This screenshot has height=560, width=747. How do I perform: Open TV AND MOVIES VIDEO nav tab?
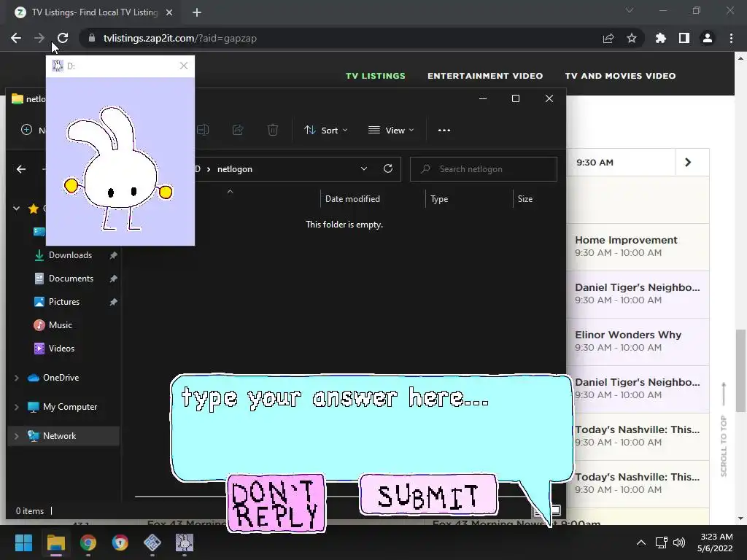[620, 76]
